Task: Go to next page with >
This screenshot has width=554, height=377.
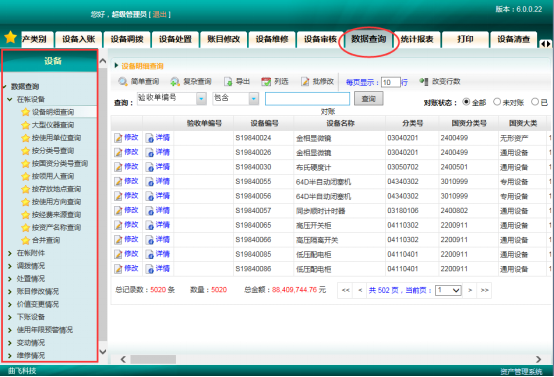Action: click(470, 290)
